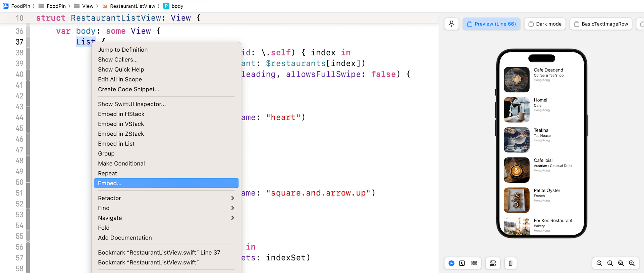Start live preview with the play button
Screen dimensions: 644x273
tap(451, 263)
